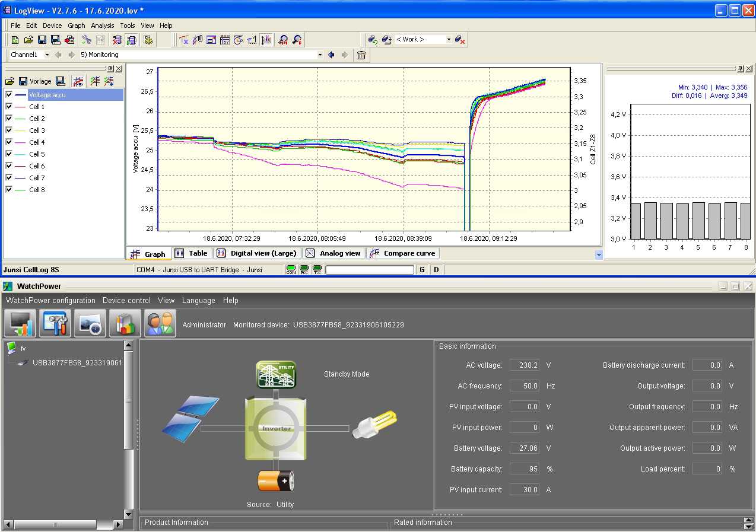Image resolution: width=756 pixels, height=532 pixels.
Task: Open the WatchPower bar chart monitor icon
Action: coord(20,323)
